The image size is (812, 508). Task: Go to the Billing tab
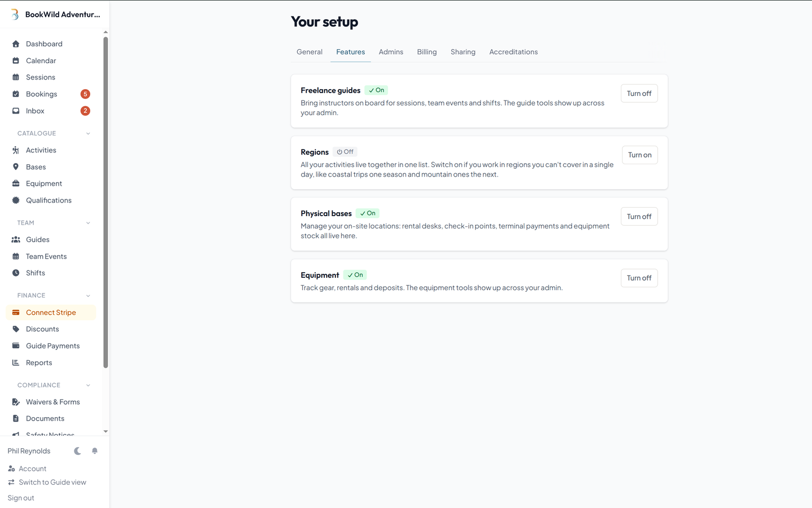[x=427, y=52]
